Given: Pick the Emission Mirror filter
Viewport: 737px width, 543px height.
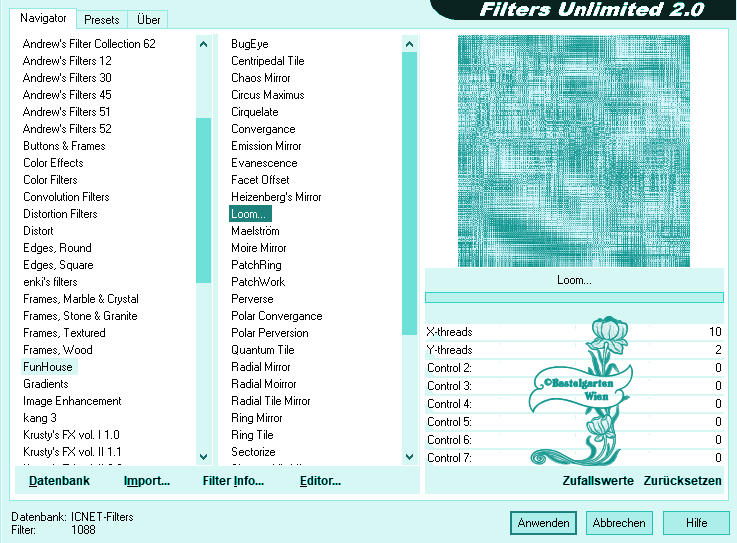Looking at the screenshot, I should [266, 146].
